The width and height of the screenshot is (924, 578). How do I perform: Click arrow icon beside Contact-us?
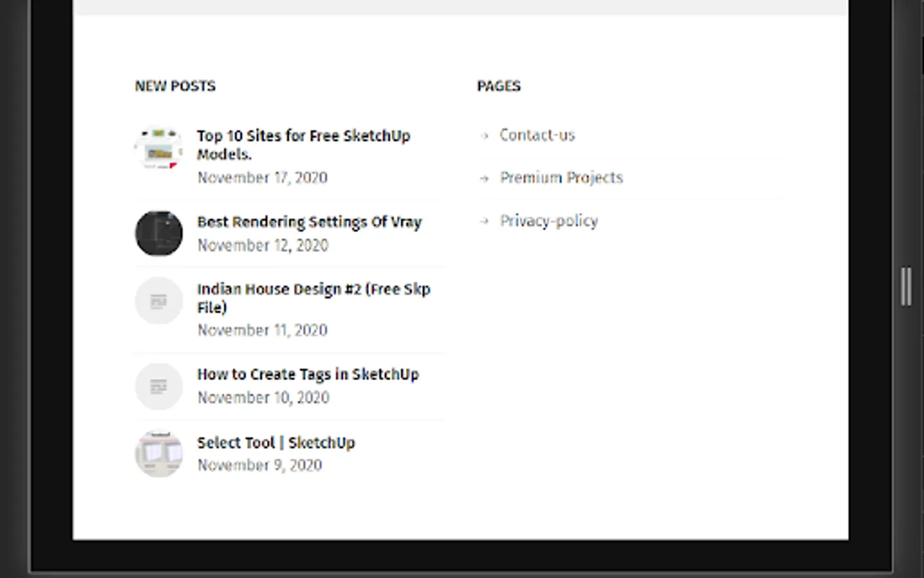484,136
